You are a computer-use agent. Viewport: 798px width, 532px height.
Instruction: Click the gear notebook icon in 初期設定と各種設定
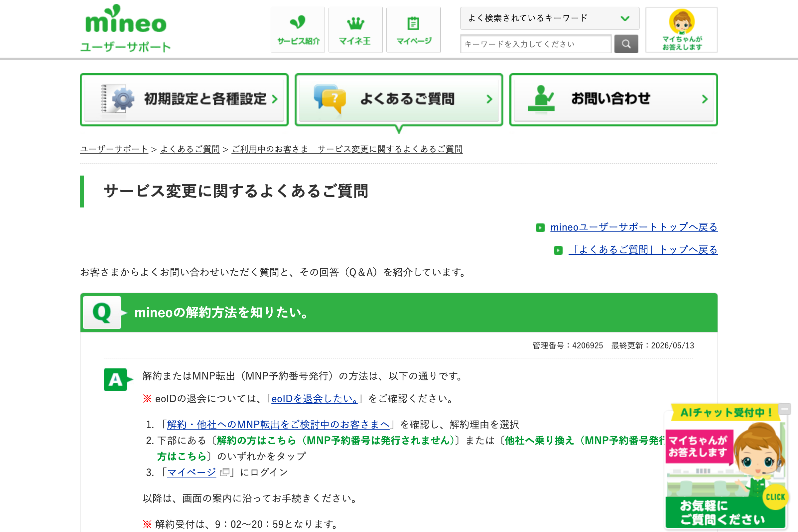pos(117,98)
